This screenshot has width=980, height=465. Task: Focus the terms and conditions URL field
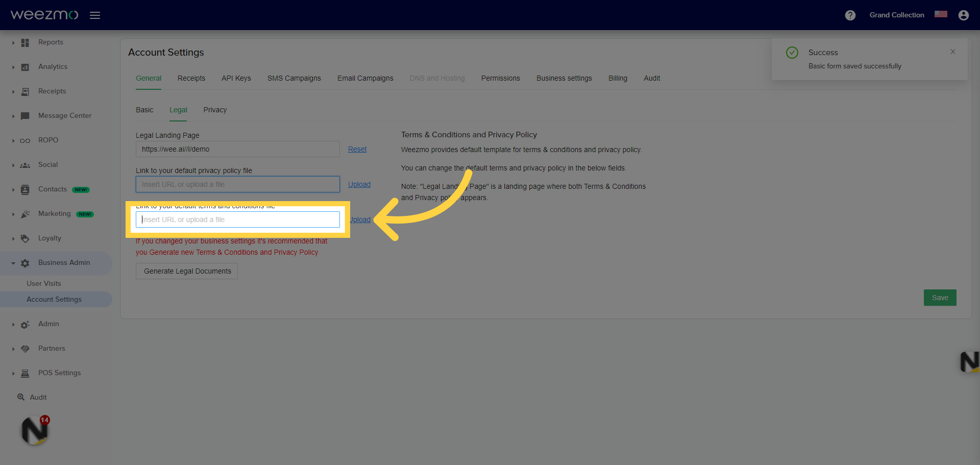[238, 219]
